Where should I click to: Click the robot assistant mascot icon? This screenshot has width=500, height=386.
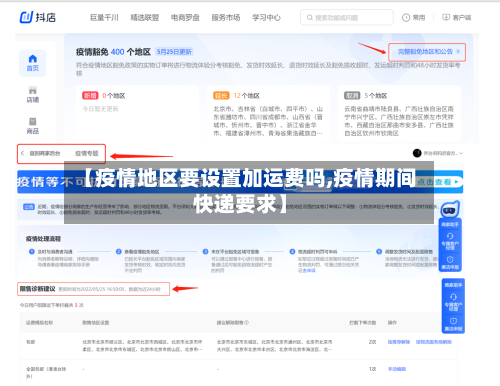(450, 209)
